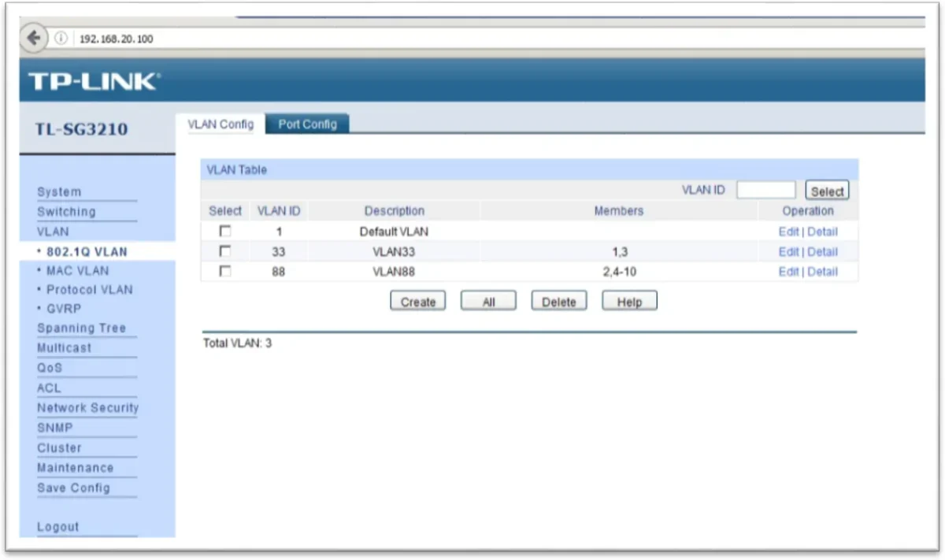This screenshot has width=945, height=560.
Task: Open the Multicast menu
Action: pyautogui.click(x=64, y=347)
